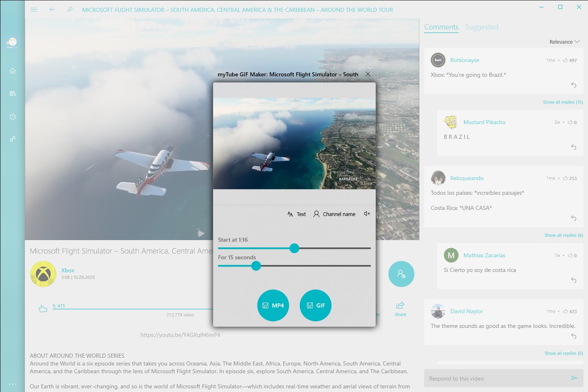Click the Xbox channel avatar
The width and height of the screenshot is (588, 392).
tap(43, 274)
